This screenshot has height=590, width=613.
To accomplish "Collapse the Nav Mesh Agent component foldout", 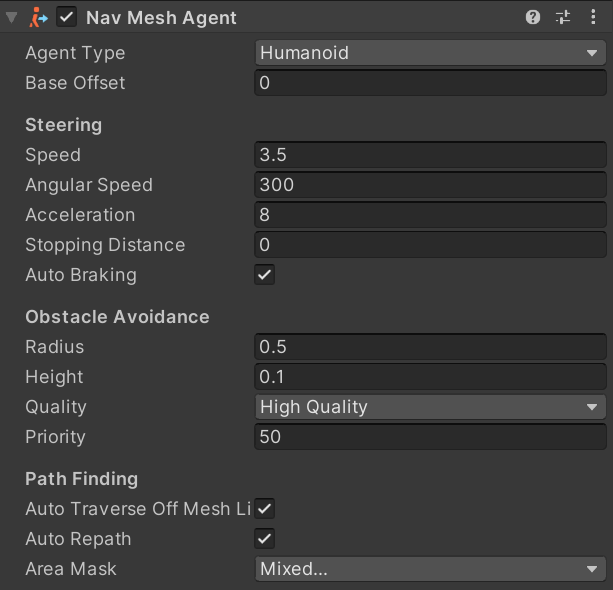I will pos(12,18).
